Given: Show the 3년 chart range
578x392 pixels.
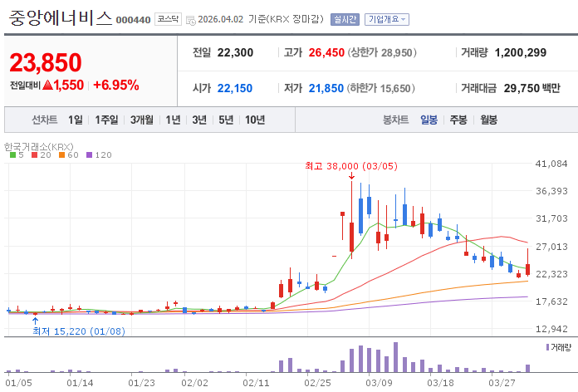Looking at the screenshot, I should click(x=199, y=120).
